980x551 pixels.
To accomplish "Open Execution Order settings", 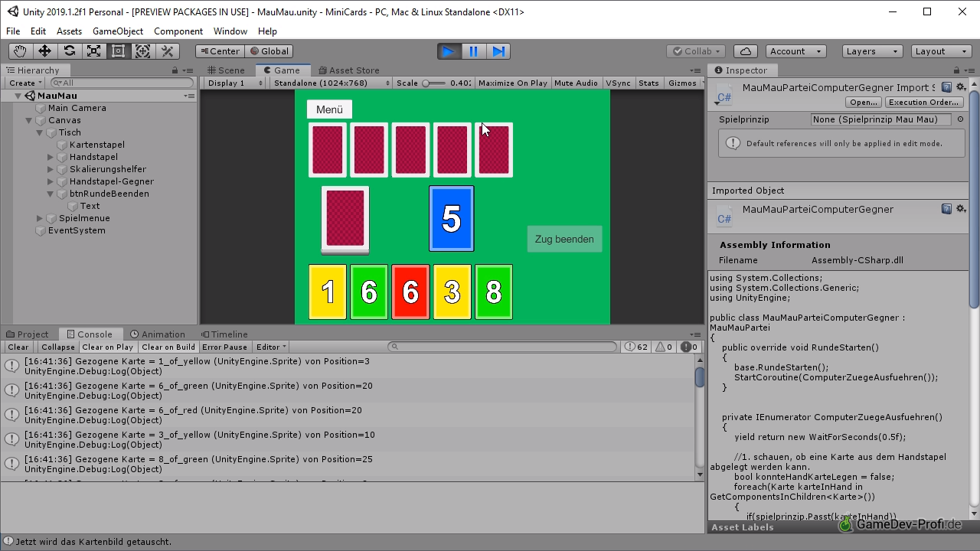I will [x=924, y=102].
